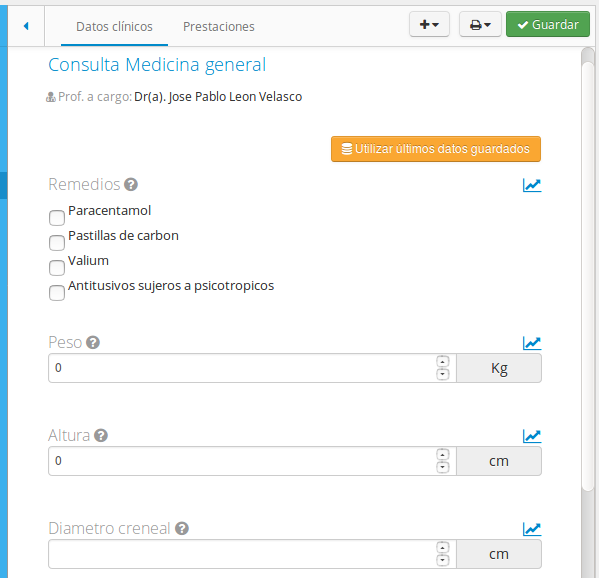The width and height of the screenshot is (599, 578).
Task: Enable the Valium checkbox
Action: pyautogui.click(x=57, y=268)
